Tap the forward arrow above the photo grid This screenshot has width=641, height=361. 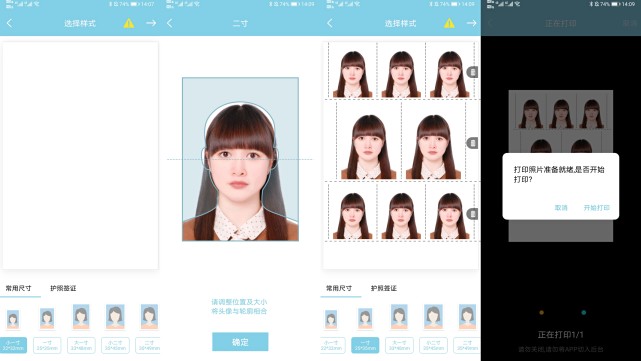[472, 23]
